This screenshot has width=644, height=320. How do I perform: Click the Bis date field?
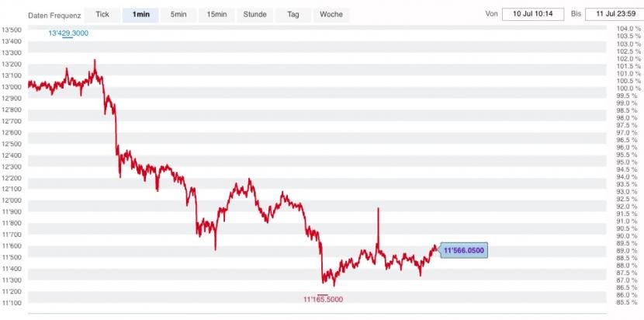pos(615,14)
